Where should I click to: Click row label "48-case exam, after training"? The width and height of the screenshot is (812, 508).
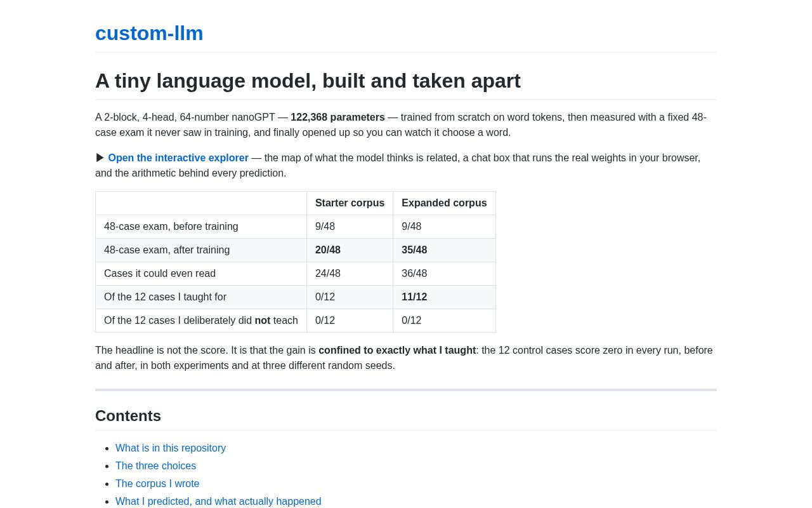tap(201, 250)
